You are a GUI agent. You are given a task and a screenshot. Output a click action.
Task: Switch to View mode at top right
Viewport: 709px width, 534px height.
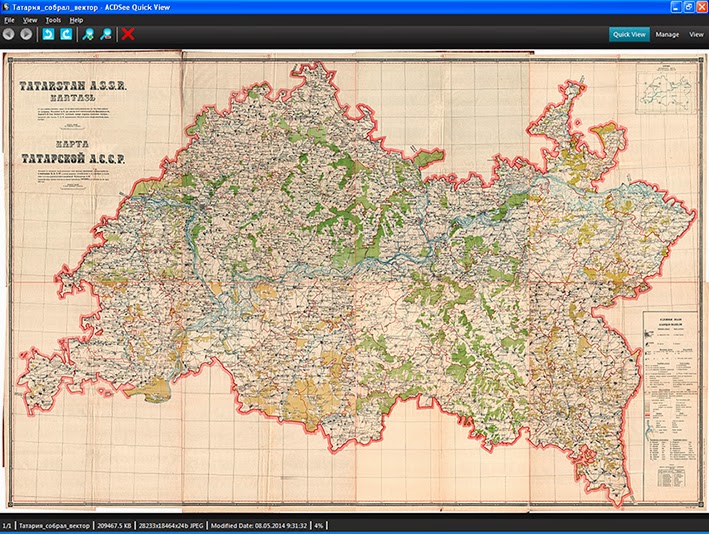click(x=696, y=34)
